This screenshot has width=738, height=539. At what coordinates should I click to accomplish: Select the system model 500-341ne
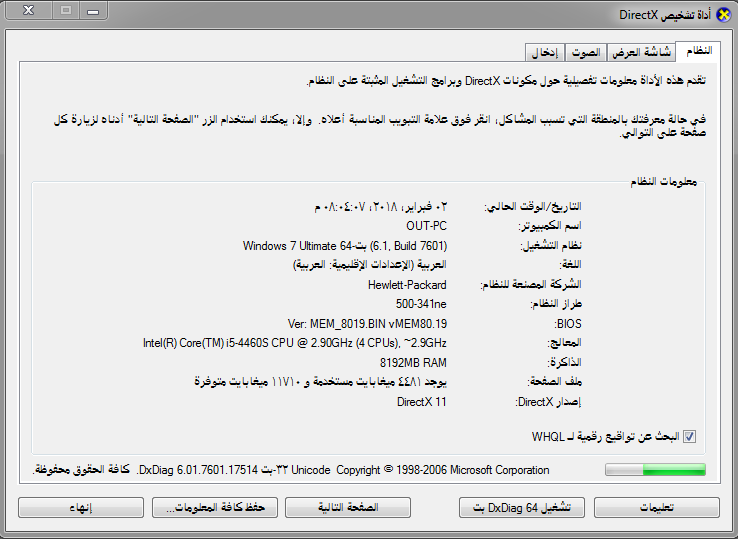(x=421, y=304)
